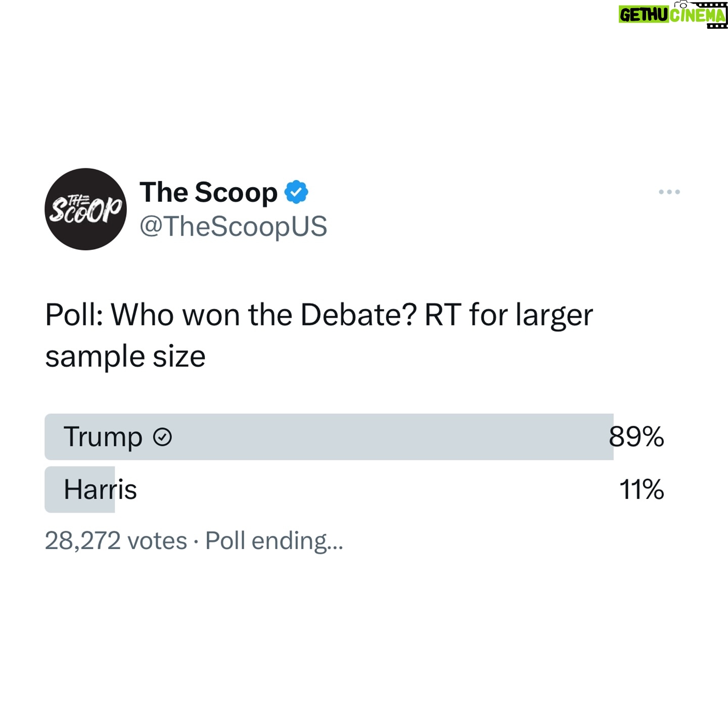
Task: Click the Gethu Cinema watermark logo
Action: click(673, 15)
